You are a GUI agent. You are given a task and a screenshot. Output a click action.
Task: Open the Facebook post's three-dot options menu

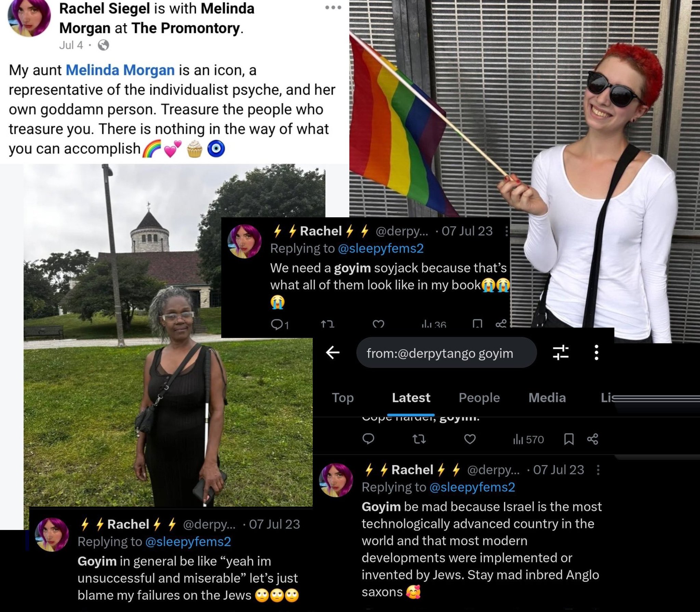333,8
